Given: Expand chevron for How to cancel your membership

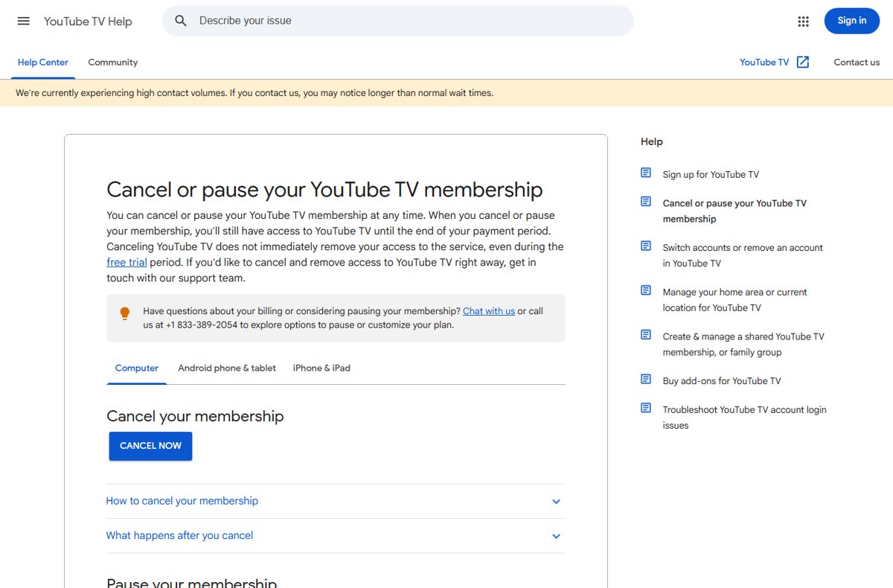Looking at the screenshot, I should tap(556, 502).
